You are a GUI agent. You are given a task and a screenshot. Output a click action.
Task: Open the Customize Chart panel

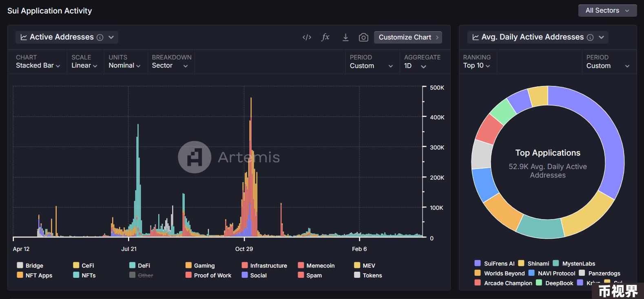click(408, 37)
